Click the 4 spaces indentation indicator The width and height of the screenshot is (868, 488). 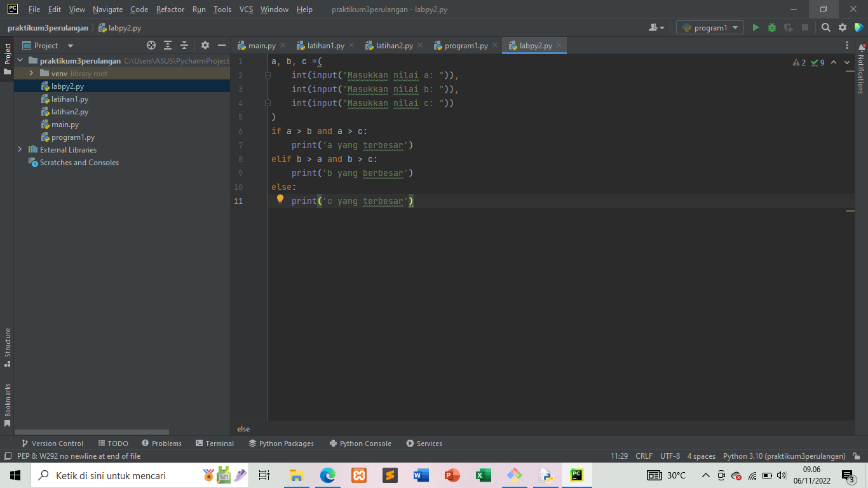click(700, 456)
